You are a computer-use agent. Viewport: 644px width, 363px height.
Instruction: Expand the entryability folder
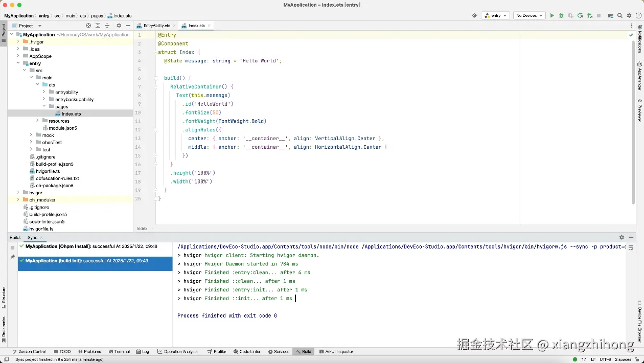tap(44, 92)
